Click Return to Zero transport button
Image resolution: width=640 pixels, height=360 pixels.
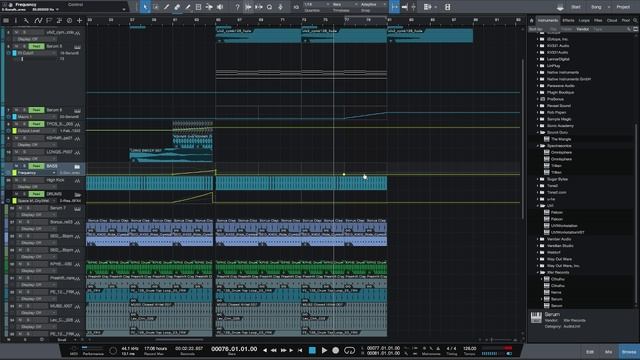point(300,350)
